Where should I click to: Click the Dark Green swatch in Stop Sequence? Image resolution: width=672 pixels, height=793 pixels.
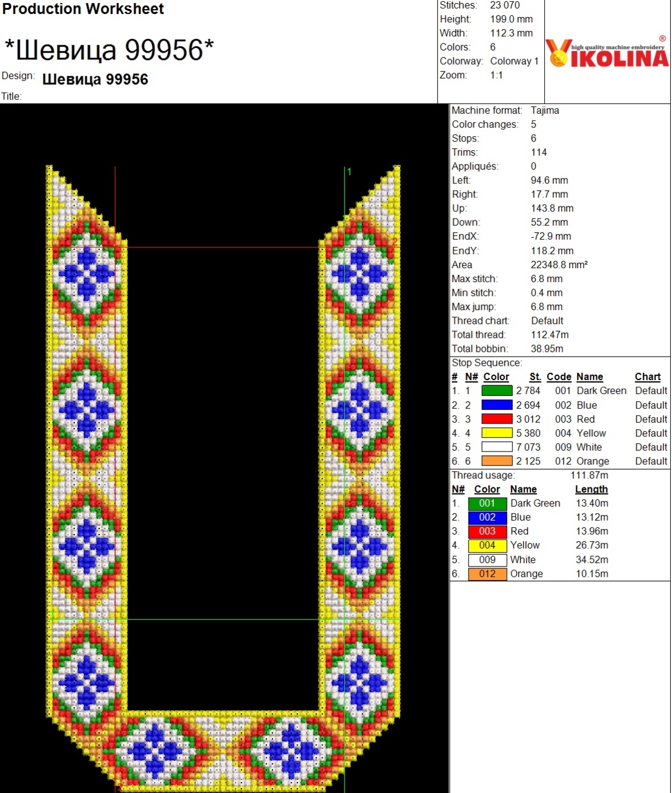(x=496, y=391)
